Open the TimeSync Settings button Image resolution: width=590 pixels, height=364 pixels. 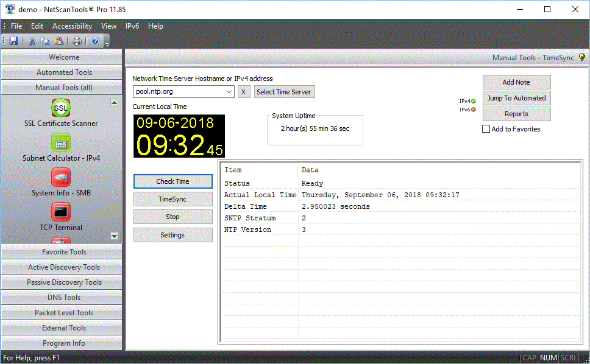click(172, 235)
